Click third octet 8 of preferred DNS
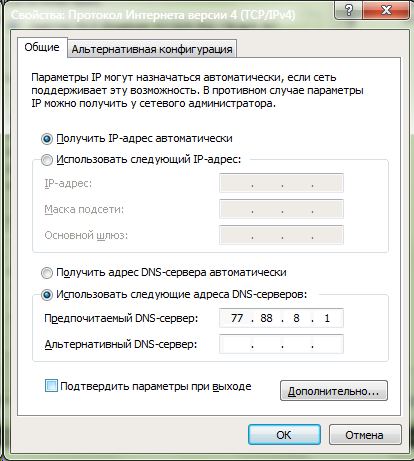 (296, 318)
